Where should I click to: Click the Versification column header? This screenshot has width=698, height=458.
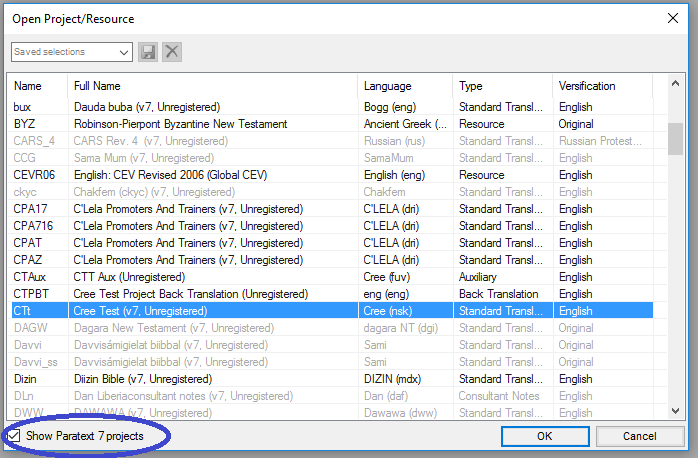point(587,86)
